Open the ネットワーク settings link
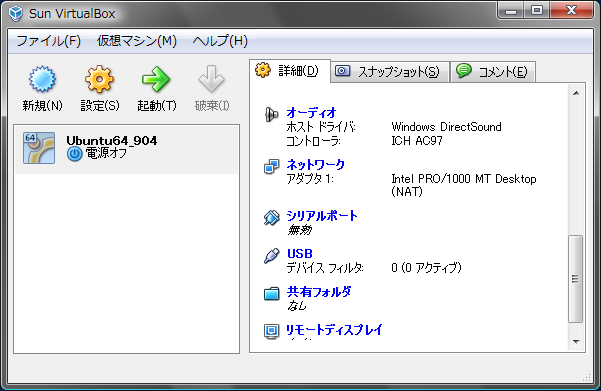 [x=316, y=164]
